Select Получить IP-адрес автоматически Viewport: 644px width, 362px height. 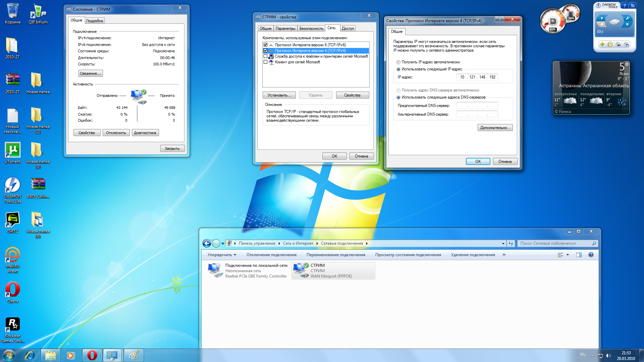[398, 62]
